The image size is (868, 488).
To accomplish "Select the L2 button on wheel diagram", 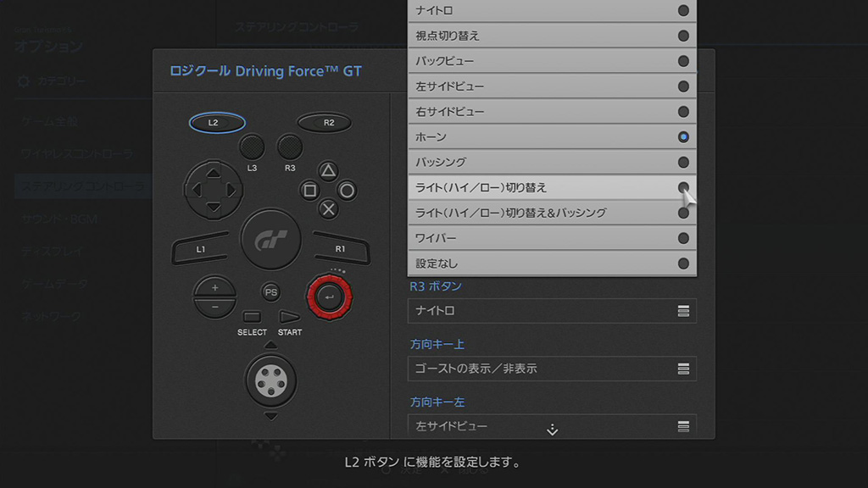I will 217,122.
